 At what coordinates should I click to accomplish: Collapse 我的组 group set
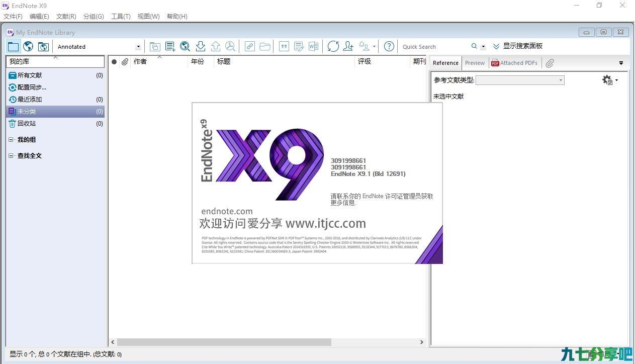(x=11, y=140)
